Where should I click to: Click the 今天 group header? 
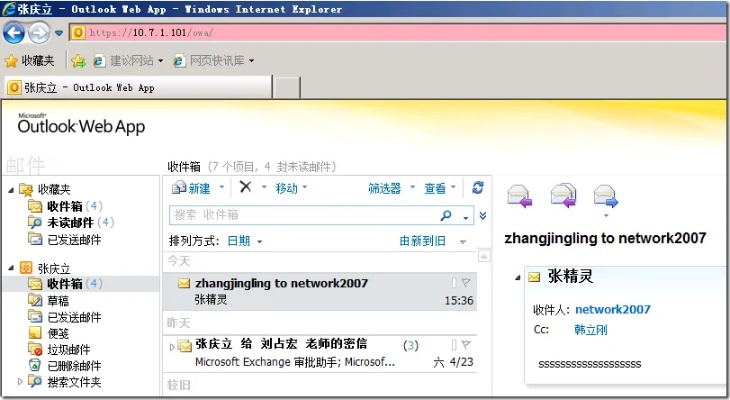tap(179, 261)
